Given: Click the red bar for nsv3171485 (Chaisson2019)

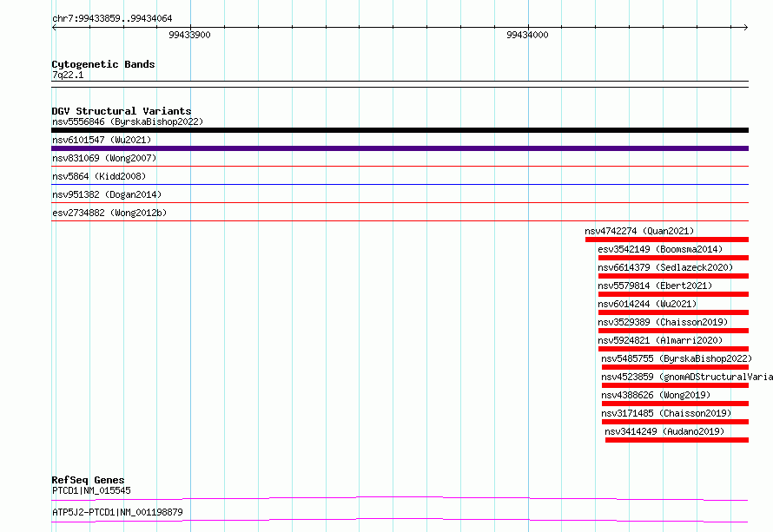Looking at the screenshot, I should [676, 422].
